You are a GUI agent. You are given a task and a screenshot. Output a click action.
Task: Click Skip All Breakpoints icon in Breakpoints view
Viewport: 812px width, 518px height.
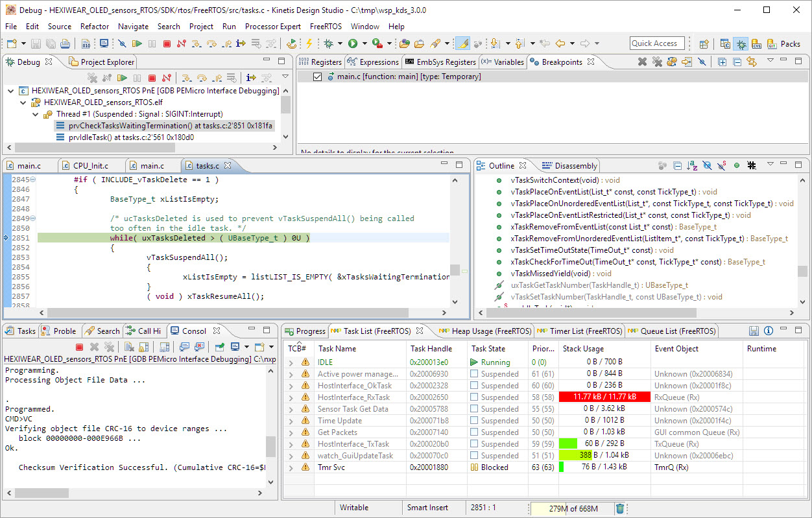702,62
